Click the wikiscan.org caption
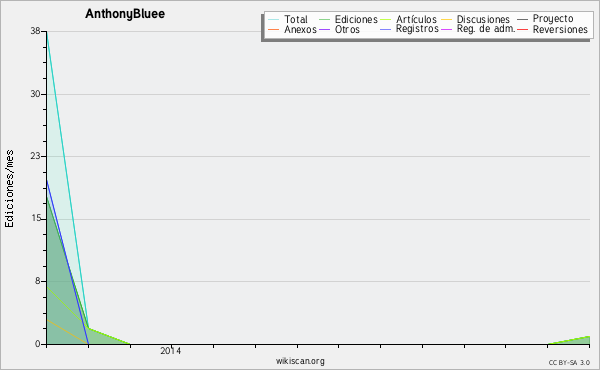 tap(300, 361)
